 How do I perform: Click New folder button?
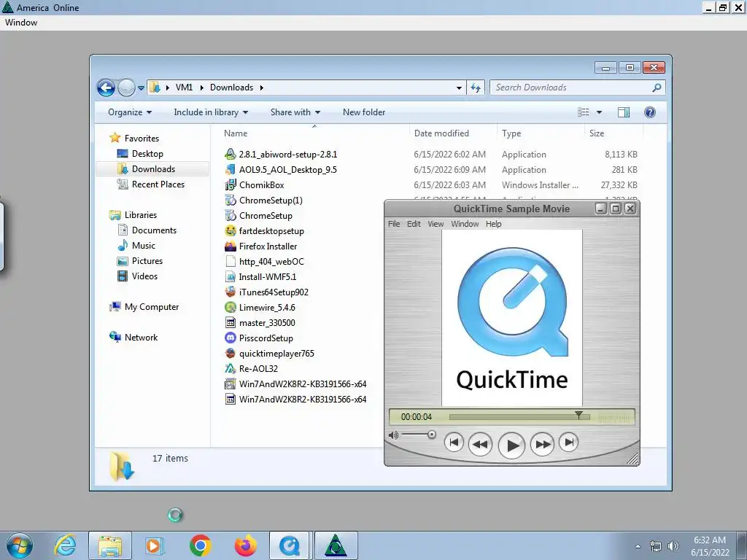pos(364,112)
